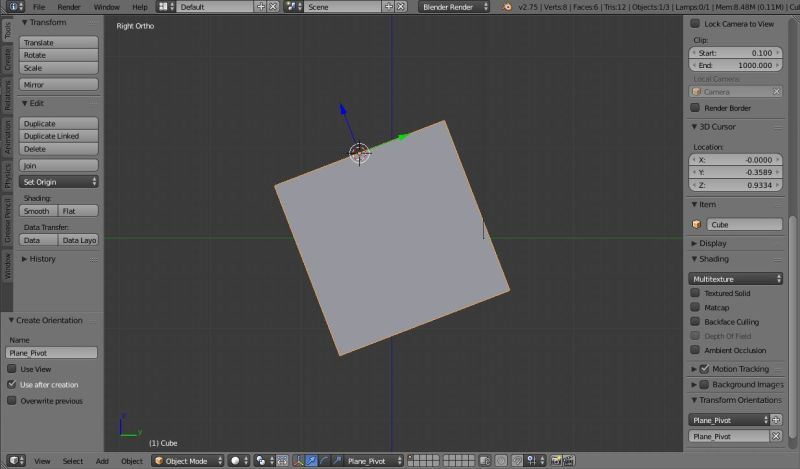Toggle Motion Tracking checkbox
This screenshot has height=469, width=800.
[705, 368]
